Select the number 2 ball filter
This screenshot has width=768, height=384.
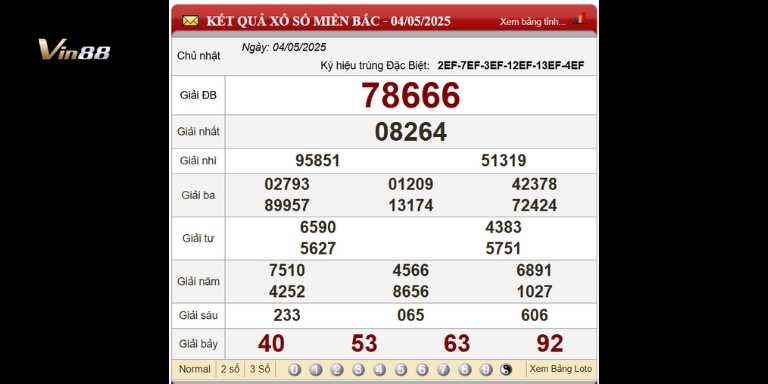point(336,370)
